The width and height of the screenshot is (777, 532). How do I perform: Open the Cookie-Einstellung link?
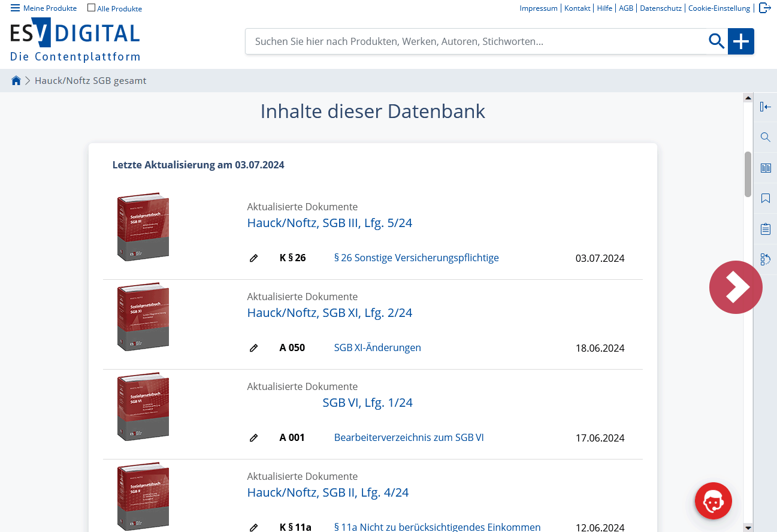[719, 8]
